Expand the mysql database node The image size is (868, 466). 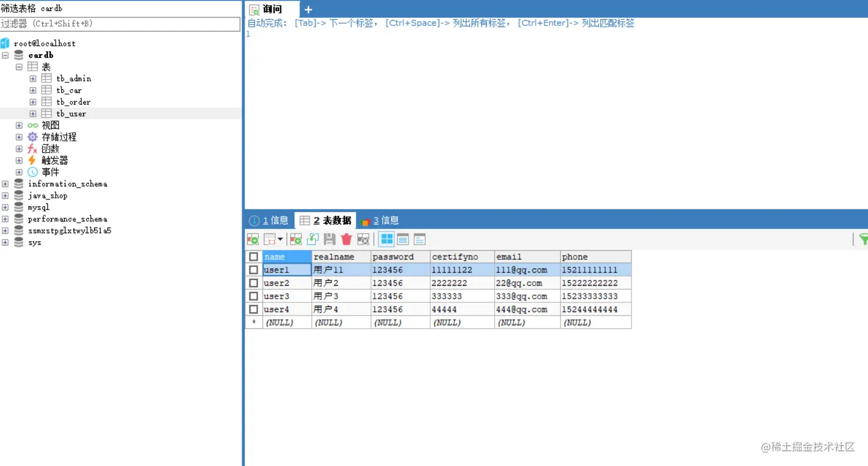point(5,207)
